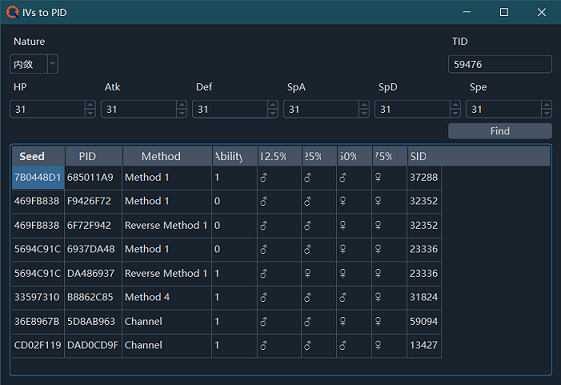Click SID cell 59094
Viewport: 561px width, 385px height.
pos(424,321)
